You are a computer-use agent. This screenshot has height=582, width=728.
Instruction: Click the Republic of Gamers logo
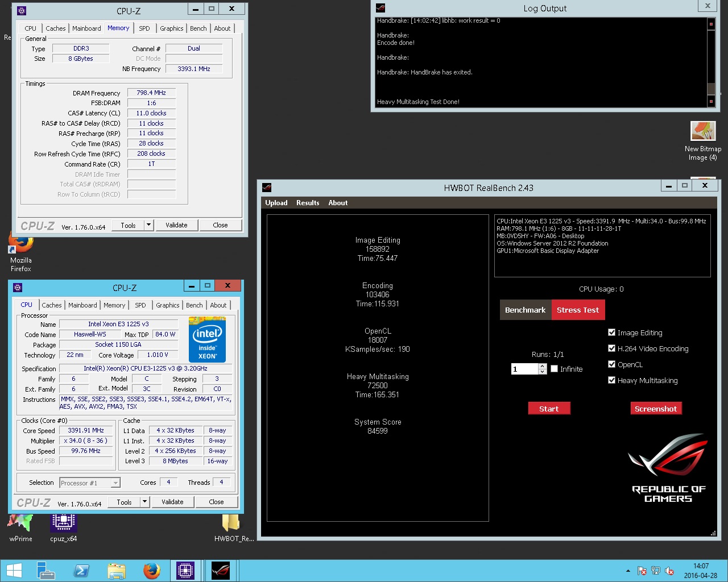(668, 468)
